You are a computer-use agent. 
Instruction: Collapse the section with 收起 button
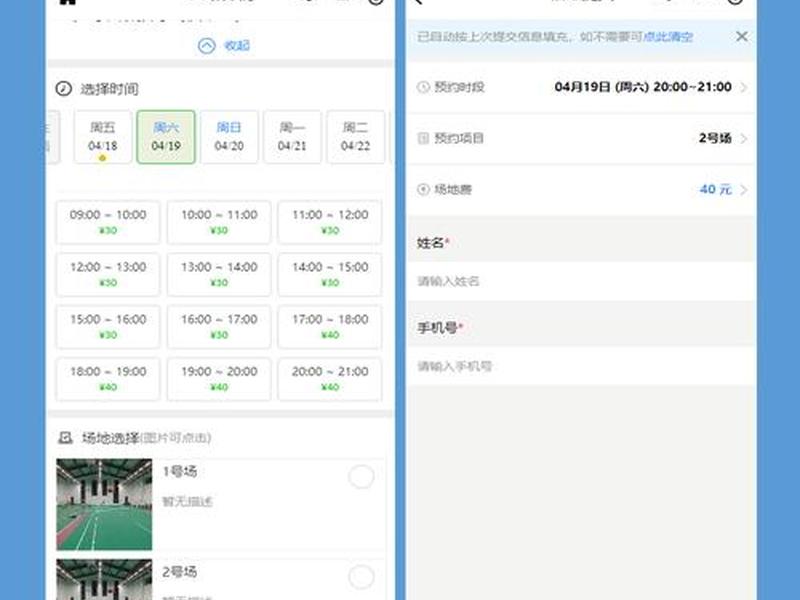click(x=223, y=46)
